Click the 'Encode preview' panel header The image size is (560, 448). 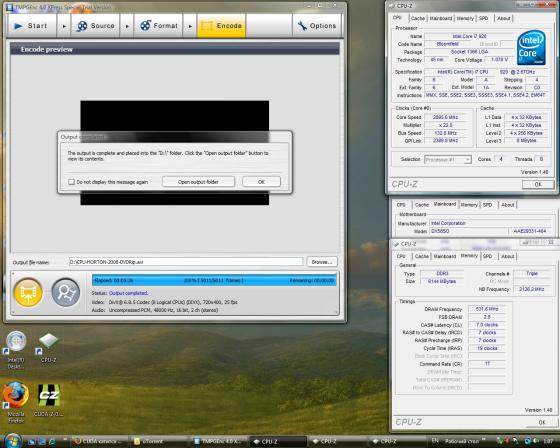tap(175, 49)
